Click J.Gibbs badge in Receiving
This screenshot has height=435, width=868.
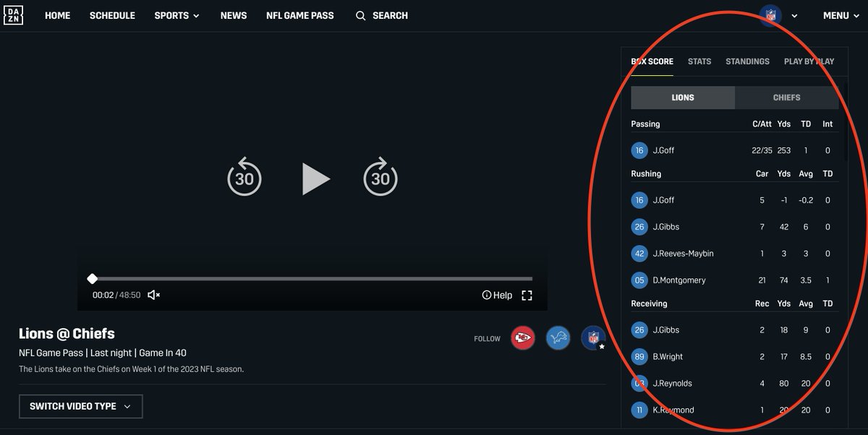pos(639,330)
